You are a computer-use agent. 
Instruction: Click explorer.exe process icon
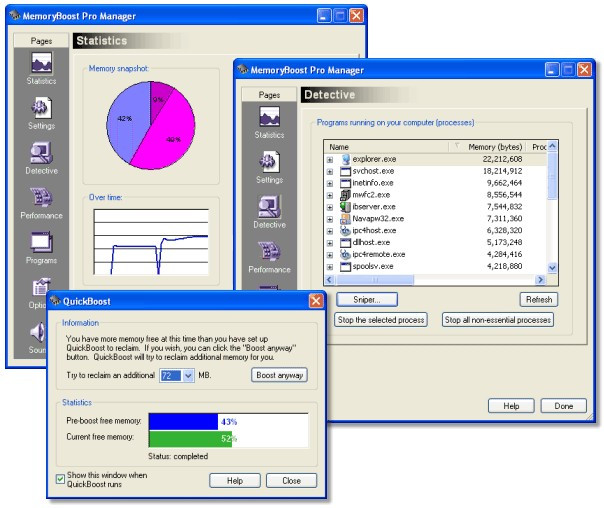tap(346, 159)
